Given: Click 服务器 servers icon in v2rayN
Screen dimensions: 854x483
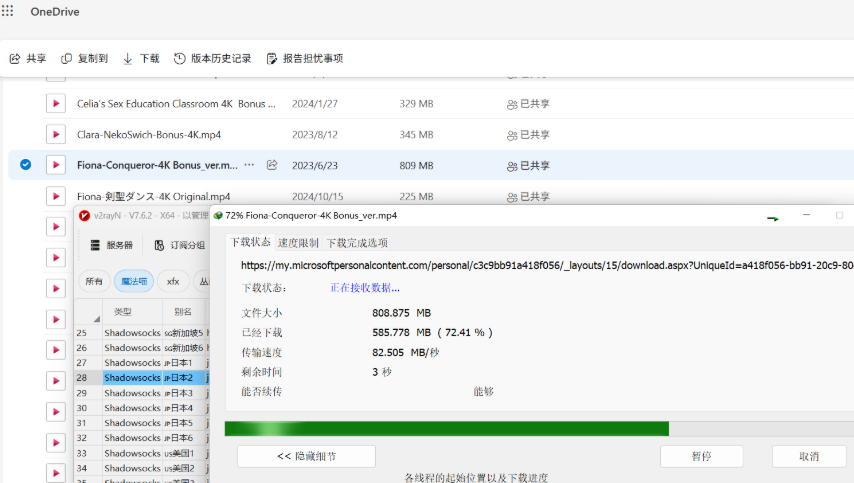Looking at the screenshot, I should pyautogui.click(x=96, y=245).
